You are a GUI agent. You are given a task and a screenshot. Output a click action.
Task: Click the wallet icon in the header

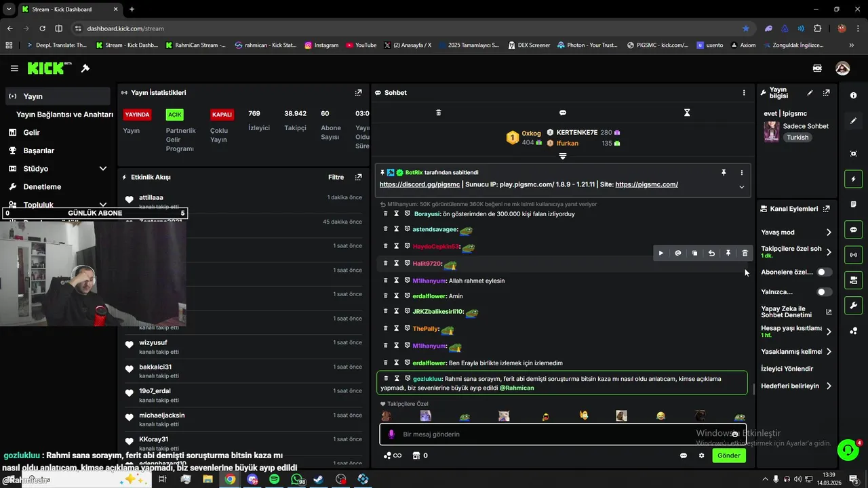click(817, 68)
